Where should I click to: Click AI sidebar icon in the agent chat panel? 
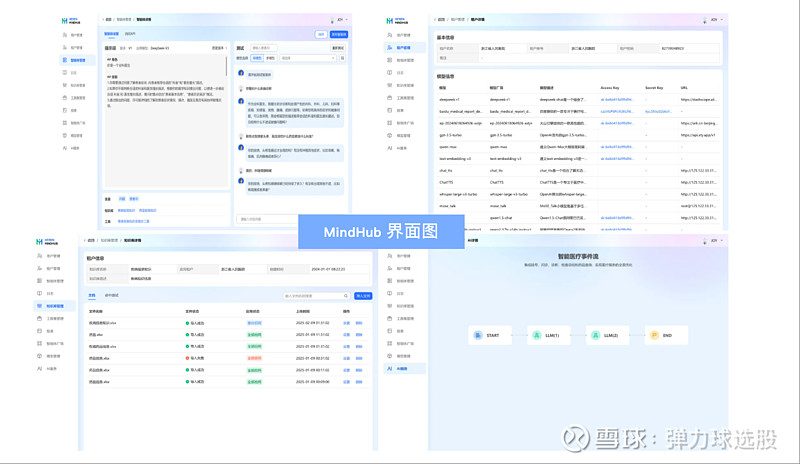(x=65, y=148)
